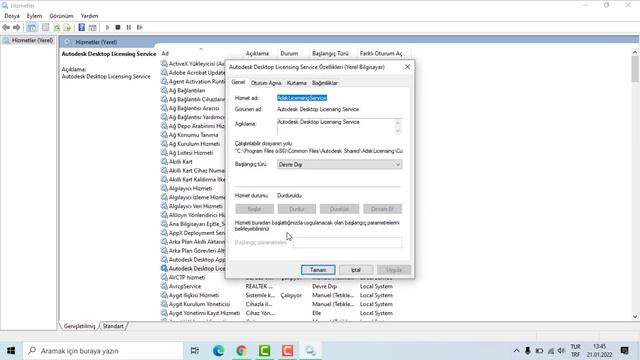The width and height of the screenshot is (640, 360).
Task: Open the Başlangıç türü dropdown
Action: coord(340,164)
